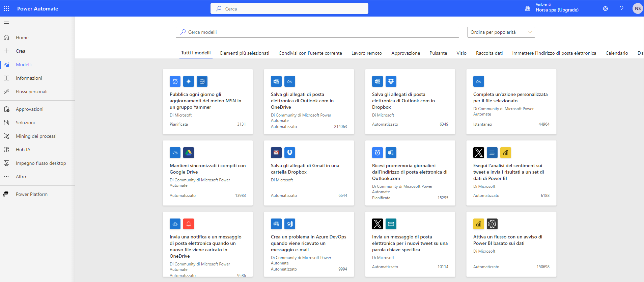
Task: Open Immettere l'indirizzo di posta elettronica tab
Action: click(x=554, y=53)
